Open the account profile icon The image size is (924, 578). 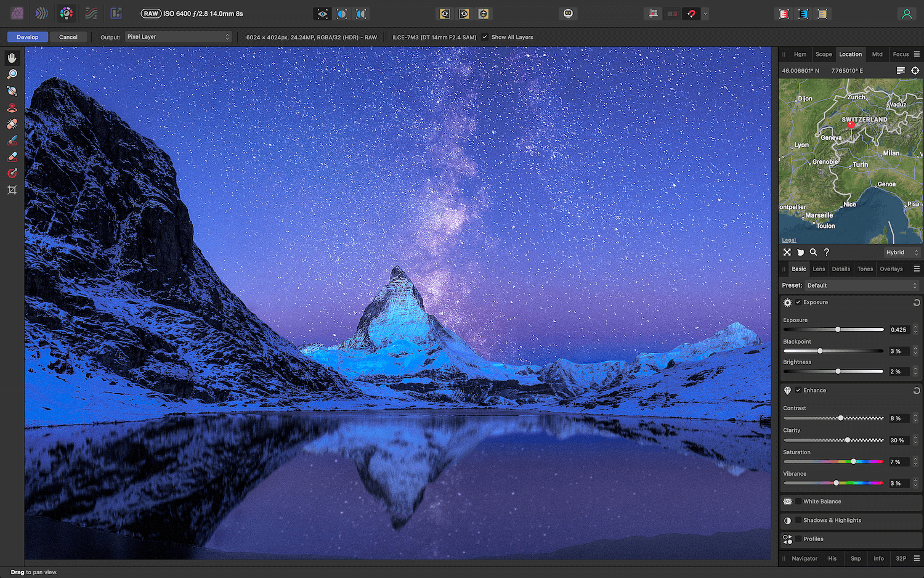coord(907,14)
